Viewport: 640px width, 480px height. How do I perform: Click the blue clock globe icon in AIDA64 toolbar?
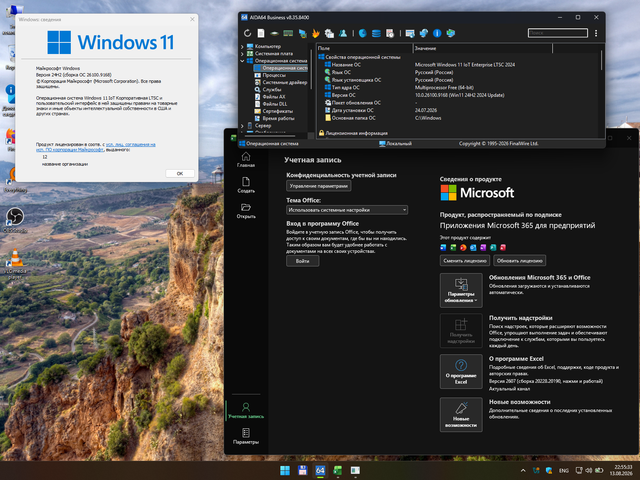pos(362,33)
